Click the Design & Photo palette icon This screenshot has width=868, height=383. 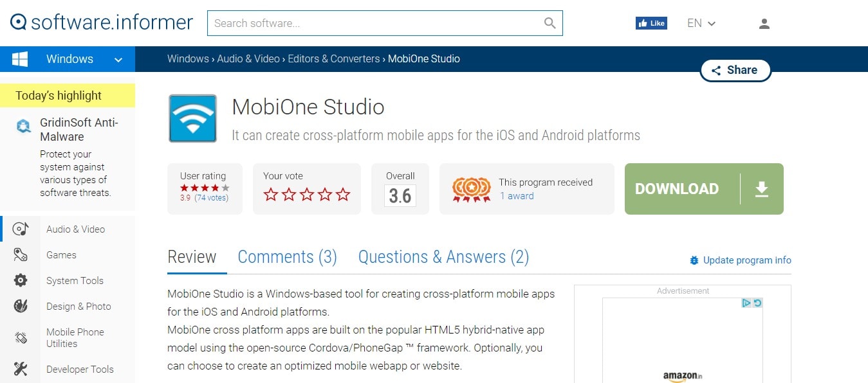pos(21,307)
